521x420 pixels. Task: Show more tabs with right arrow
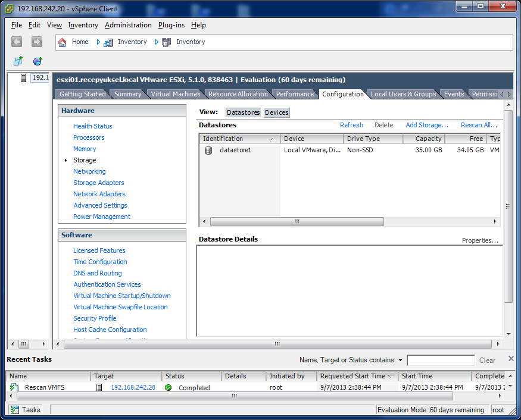tap(509, 95)
